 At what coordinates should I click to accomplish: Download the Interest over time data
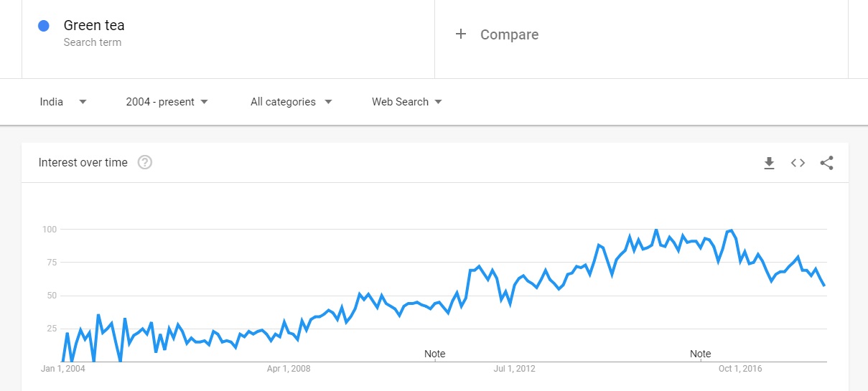pos(769,163)
